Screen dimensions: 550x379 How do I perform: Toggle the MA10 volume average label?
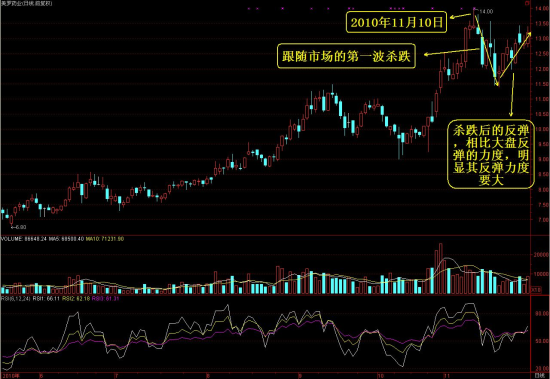point(105,239)
